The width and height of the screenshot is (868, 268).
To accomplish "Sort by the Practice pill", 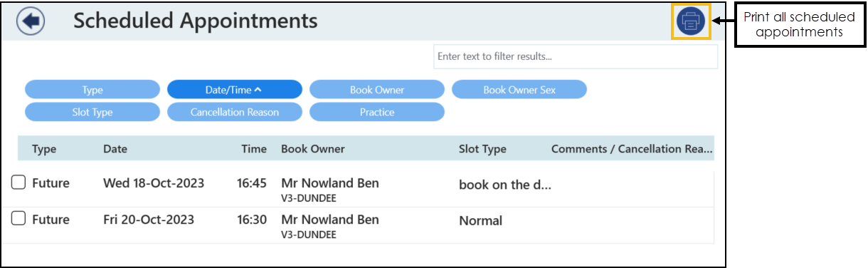I will pos(377,112).
